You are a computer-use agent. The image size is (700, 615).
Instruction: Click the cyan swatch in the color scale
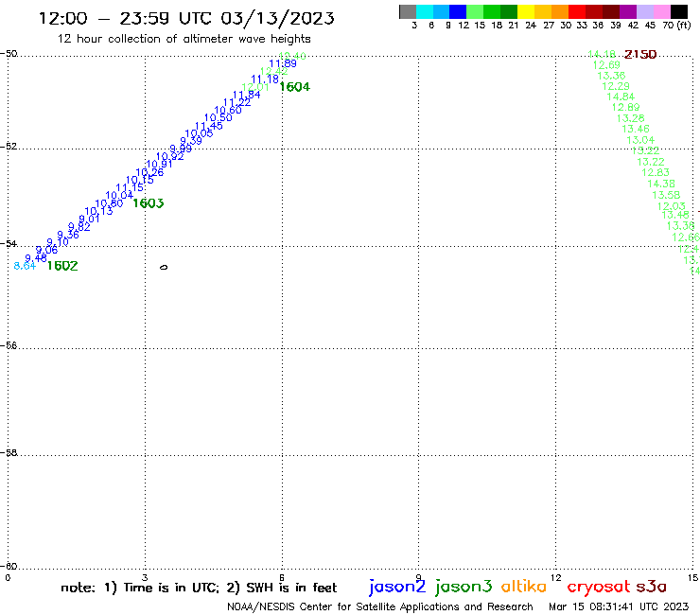coord(425,11)
